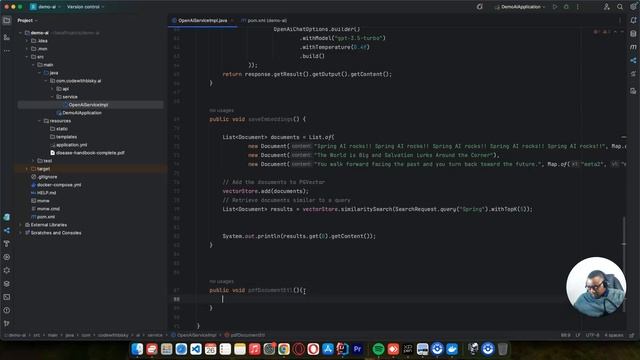Screen dimensions: 640x360
Task: Open the DemoAiApplication run configuration dropdown
Action: coord(520,7)
